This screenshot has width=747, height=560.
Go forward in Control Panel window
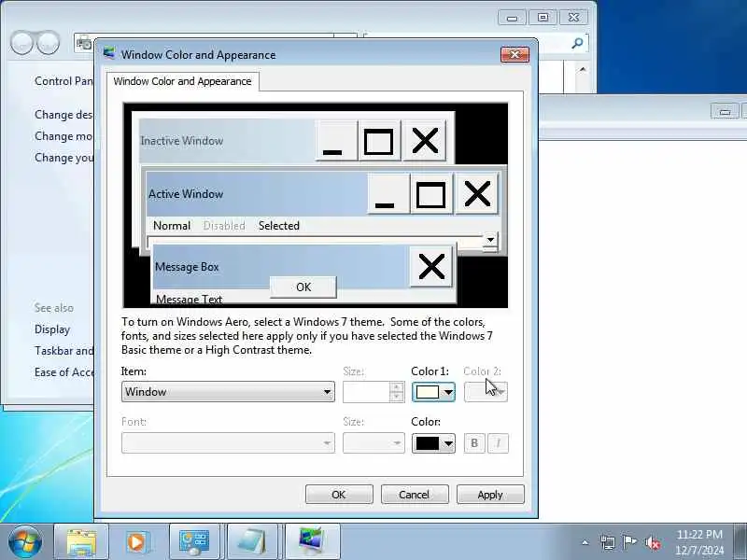click(x=49, y=43)
